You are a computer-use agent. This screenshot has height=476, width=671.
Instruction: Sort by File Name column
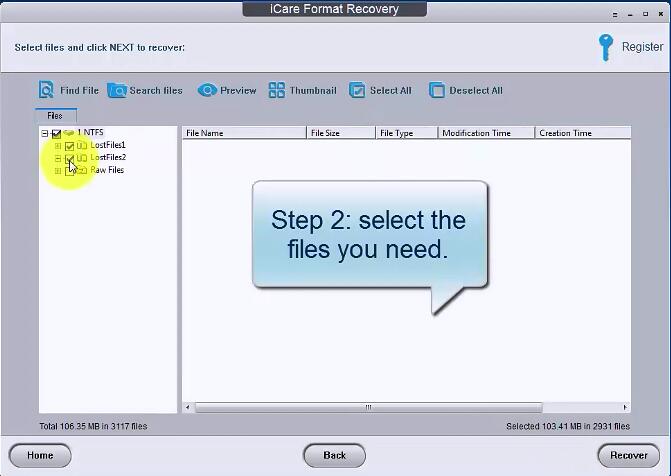(x=244, y=133)
